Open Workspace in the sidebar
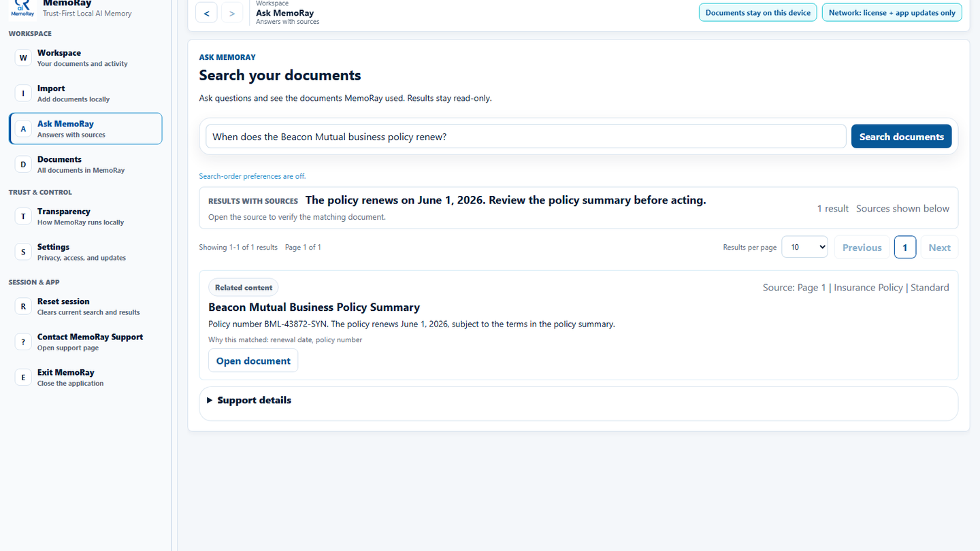The image size is (980, 551). (x=86, y=58)
